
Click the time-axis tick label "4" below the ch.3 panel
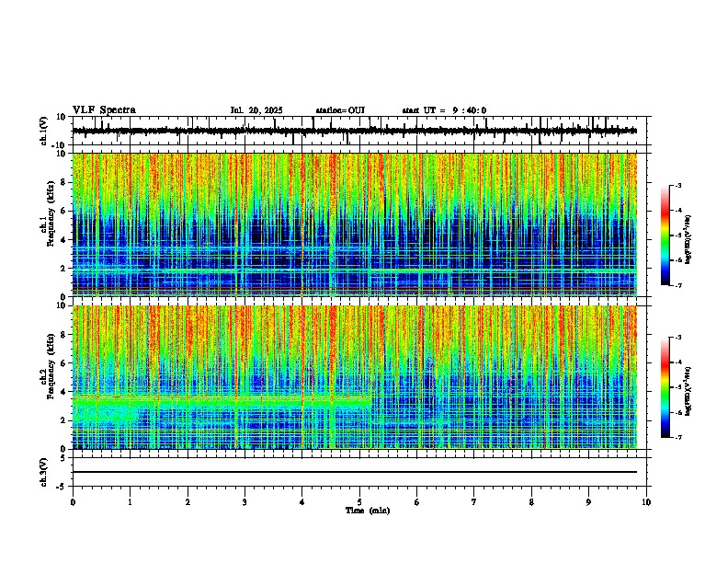point(302,502)
